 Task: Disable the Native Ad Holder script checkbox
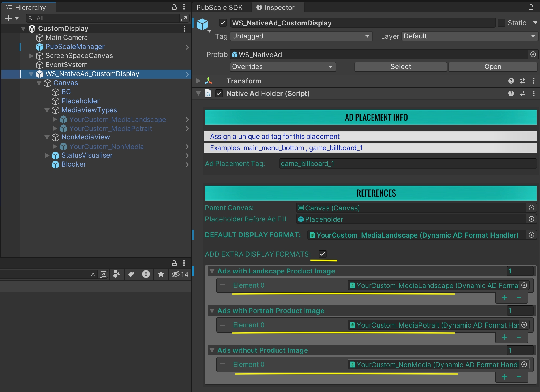click(x=219, y=93)
